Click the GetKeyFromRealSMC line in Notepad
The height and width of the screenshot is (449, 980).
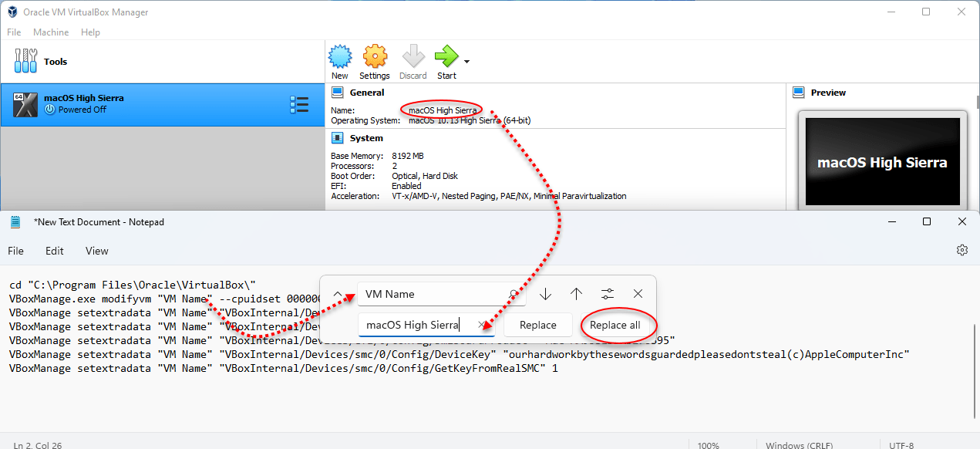[283, 368]
